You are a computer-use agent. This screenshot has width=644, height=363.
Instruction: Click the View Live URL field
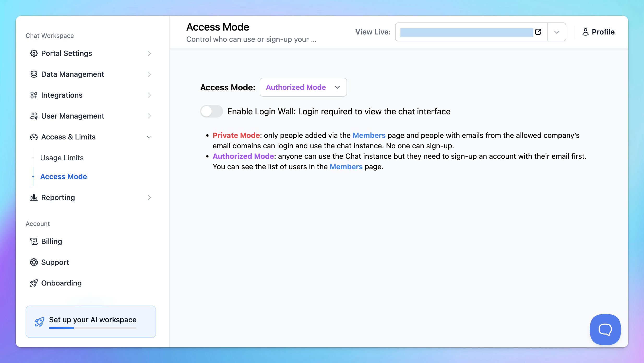pos(466,32)
